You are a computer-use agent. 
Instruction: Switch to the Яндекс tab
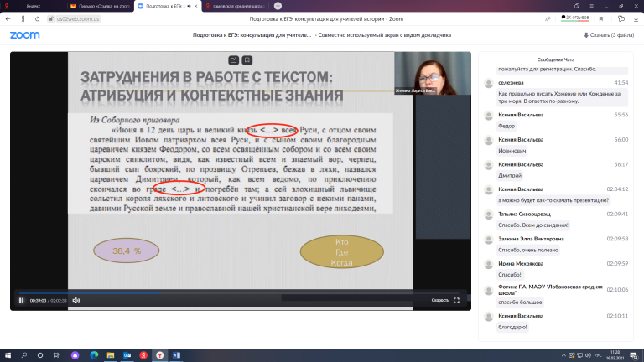coord(34,6)
